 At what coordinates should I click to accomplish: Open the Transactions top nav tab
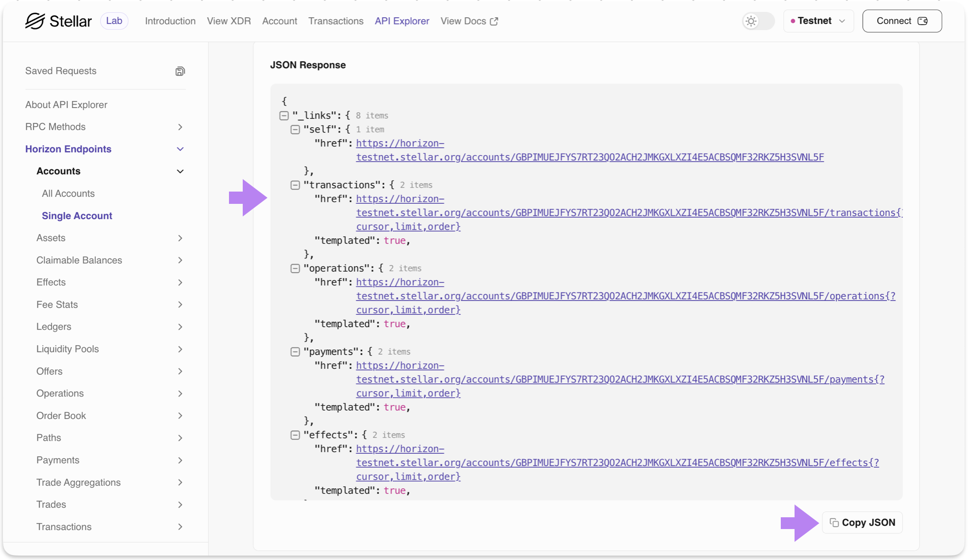[336, 21]
